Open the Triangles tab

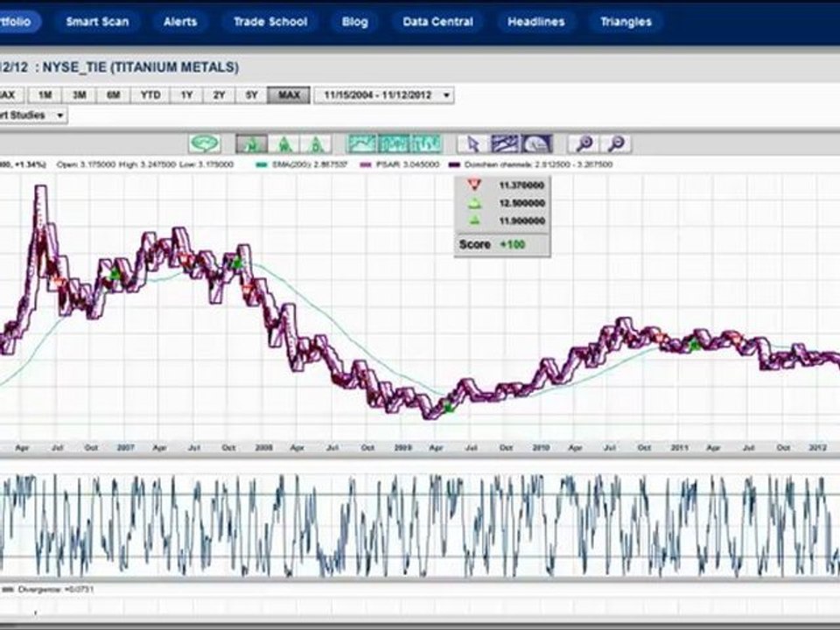click(x=626, y=22)
